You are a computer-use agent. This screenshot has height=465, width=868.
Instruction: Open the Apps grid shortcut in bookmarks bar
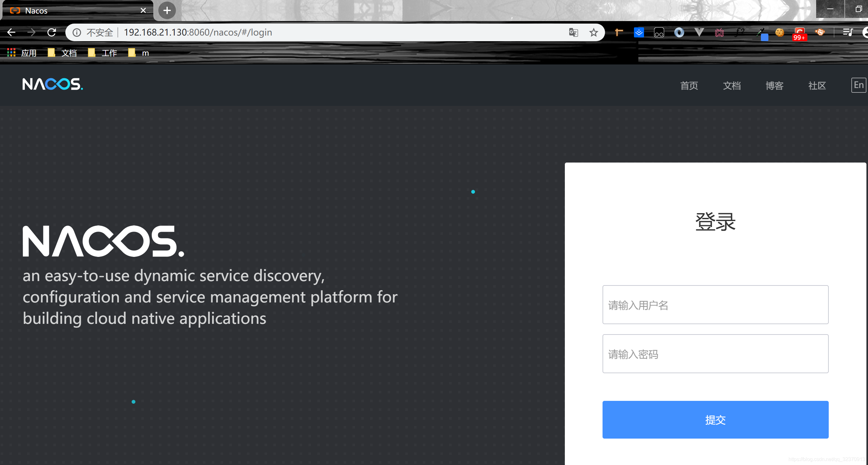(22, 53)
